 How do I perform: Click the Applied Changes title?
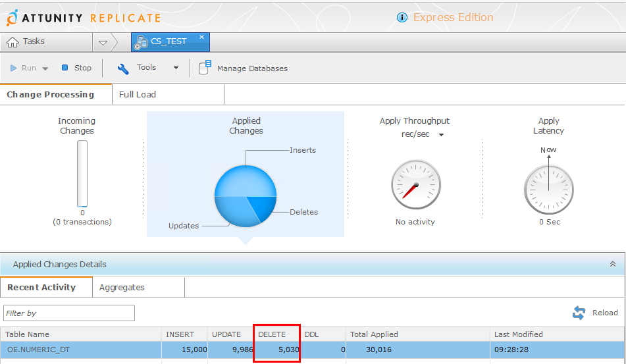click(x=246, y=126)
